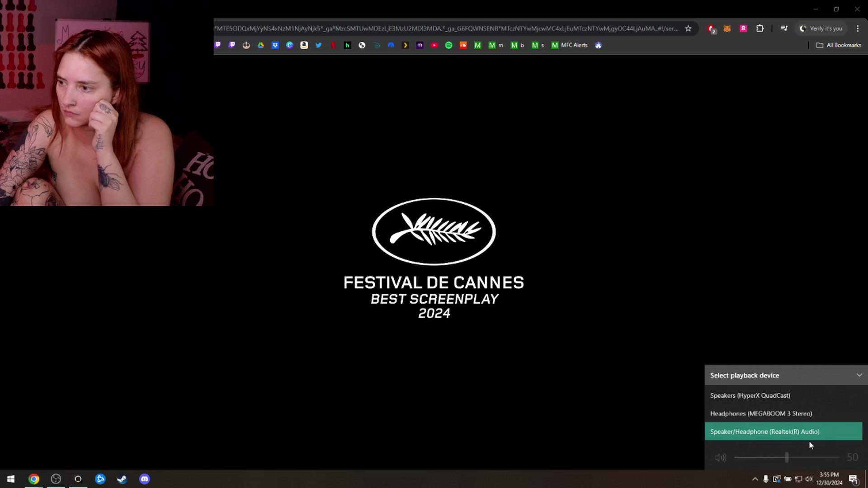This screenshot has height=488, width=868.
Task: Open OBS Studio from the taskbar
Action: coord(56,479)
